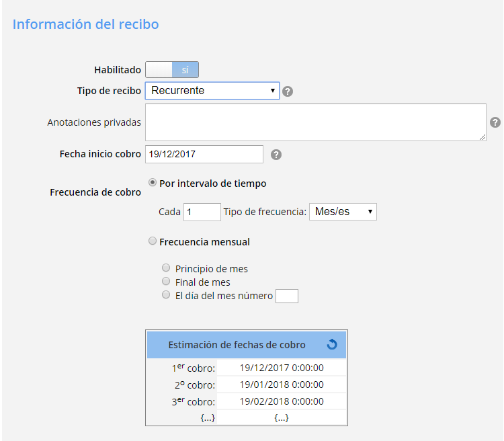Click the Información del recibo heading
The image size is (504, 441).
(x=86, y=24)
